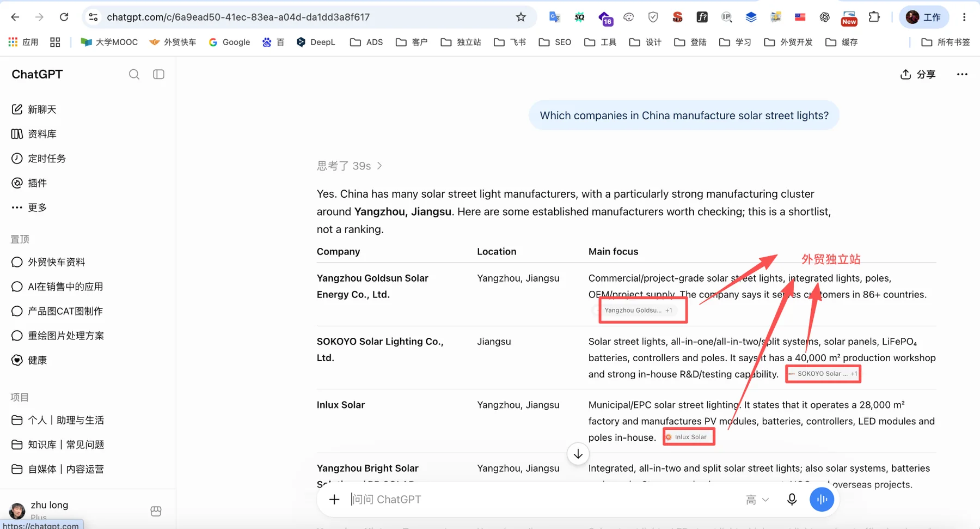The width and height of the screenshot is (980, 529).
Task: Focus the 问问 ChatGPT message field
Action: coord(544,500)
